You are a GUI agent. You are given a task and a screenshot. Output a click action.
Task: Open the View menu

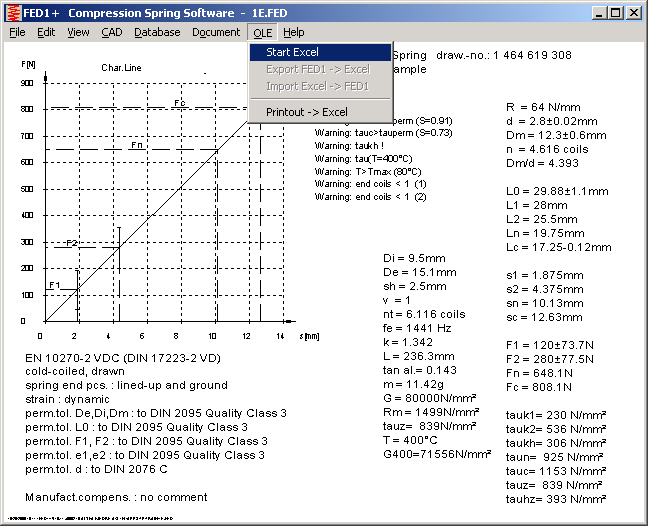point(78,32)
